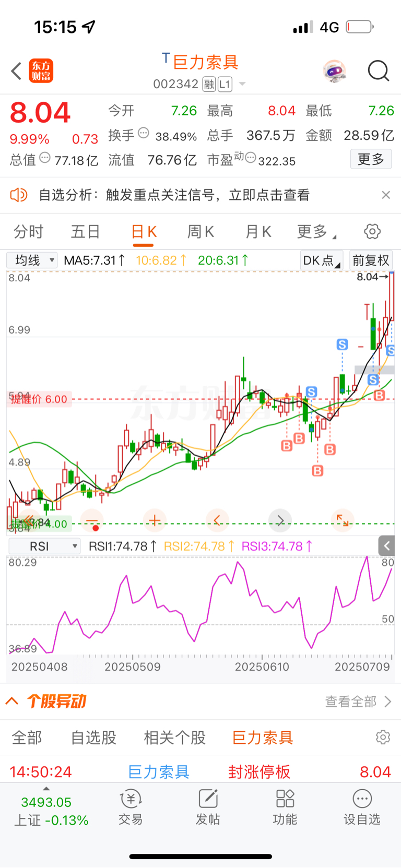Viewport: 401px width, 868px height.
Task: Tap the info icon next to 市盈动
Action: (x=251, y=158)
